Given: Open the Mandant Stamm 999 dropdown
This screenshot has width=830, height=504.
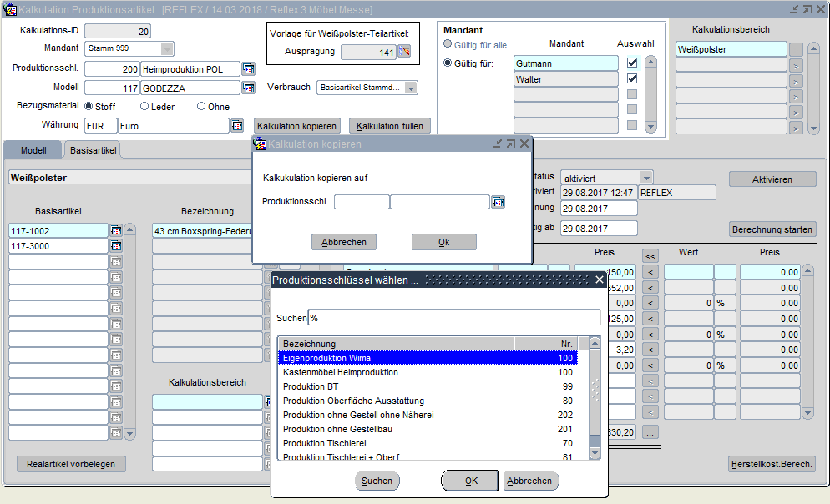Looking at the screenshot, I should [x=167, y=48].
